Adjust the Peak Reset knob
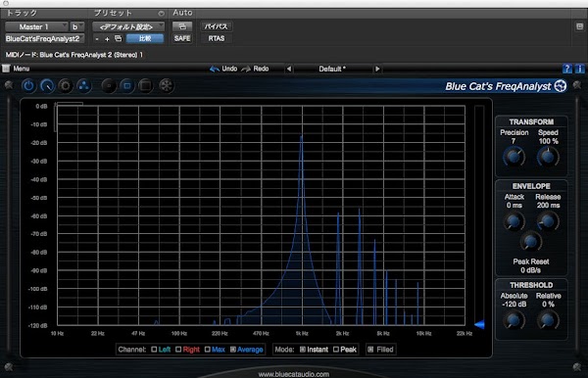Screen dimensions: 588x378 point(530,241)
